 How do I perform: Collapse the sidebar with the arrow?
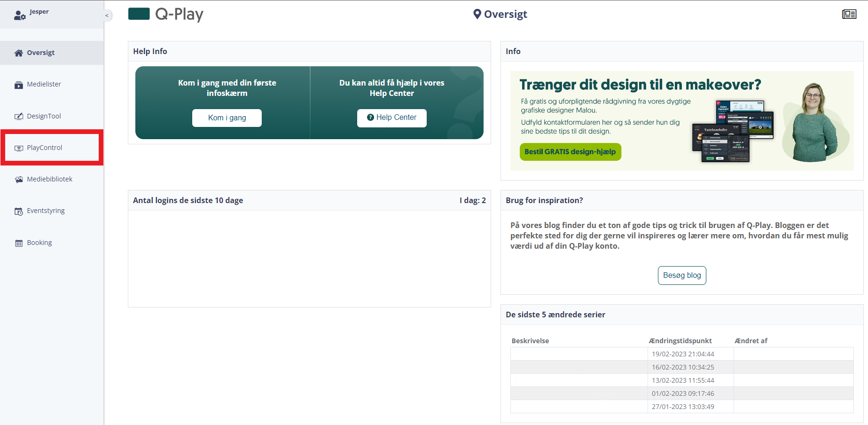pos(107,16)
